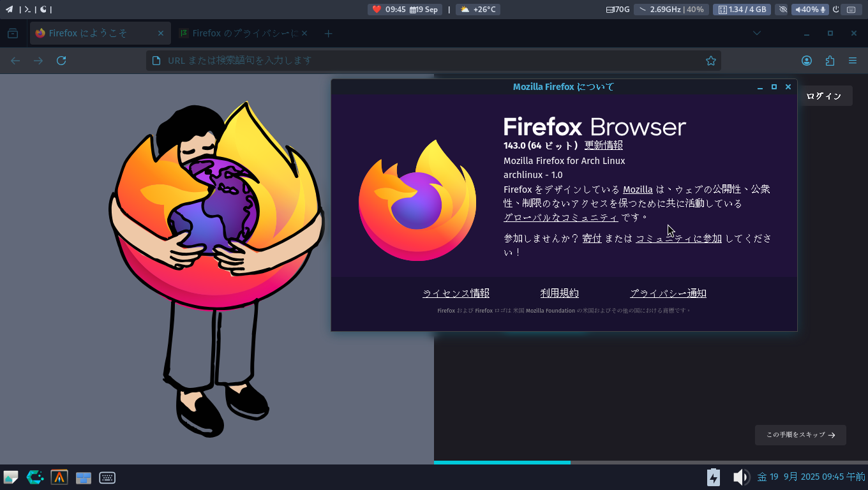Open the コミュニティに参加 link
The width and height of the screenshot is (868, 490).
[678, 239]
